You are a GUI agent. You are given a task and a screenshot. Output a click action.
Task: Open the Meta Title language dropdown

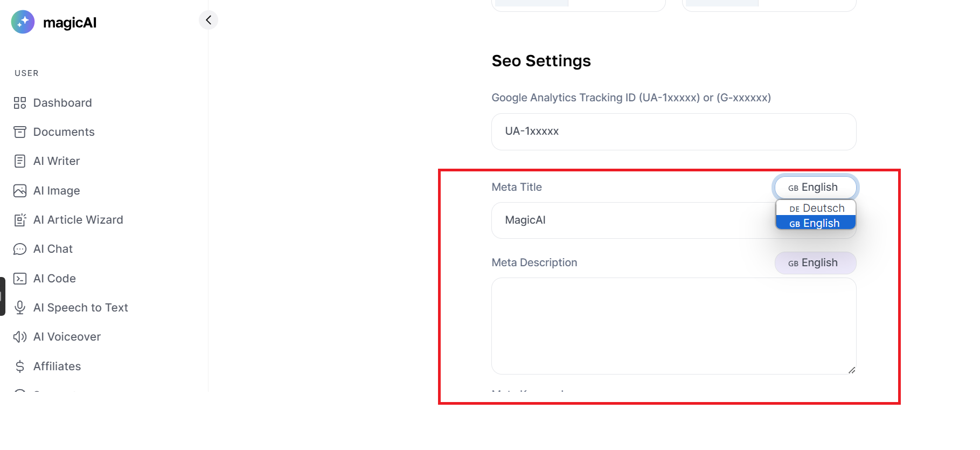(x=815, y=188)
